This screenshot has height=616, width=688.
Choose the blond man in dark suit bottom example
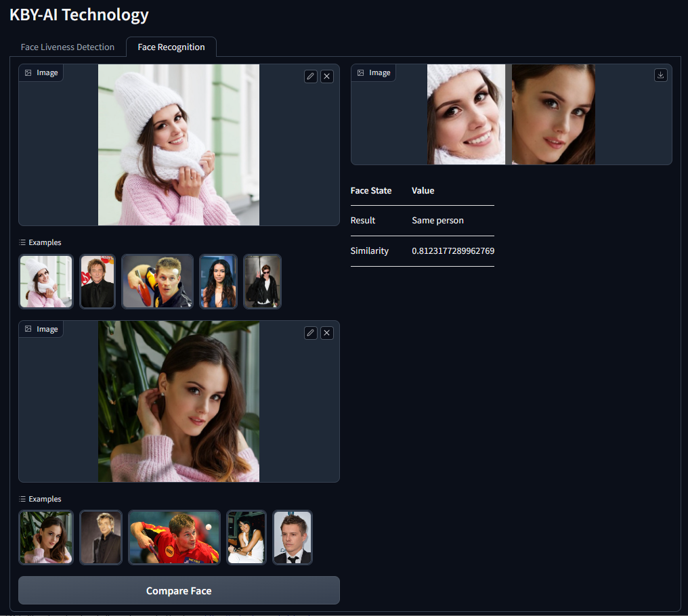click(x=101, y=537)
